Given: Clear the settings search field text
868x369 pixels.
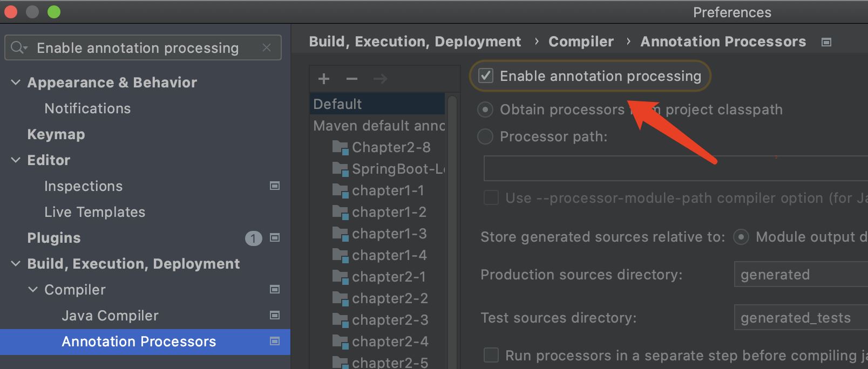Looking at the screenshot, I should (x=267, y=47).
